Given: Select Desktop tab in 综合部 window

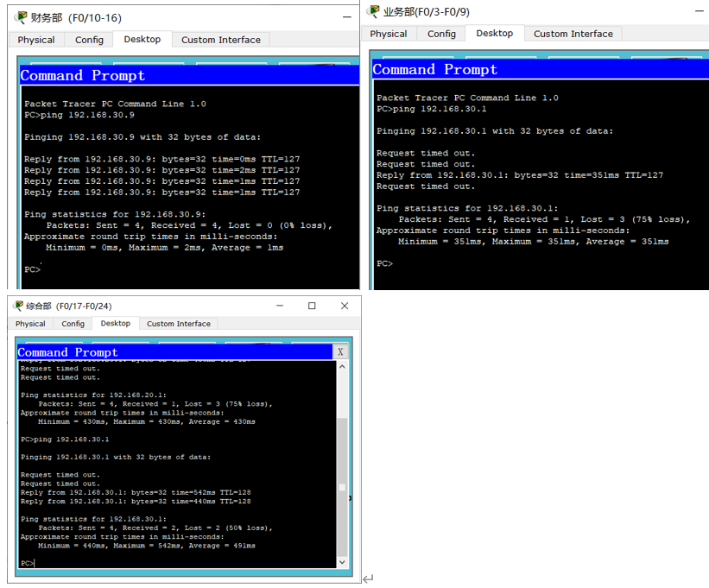Looking at the screenshot, I should pyautogui.click(x=116, y=323).
